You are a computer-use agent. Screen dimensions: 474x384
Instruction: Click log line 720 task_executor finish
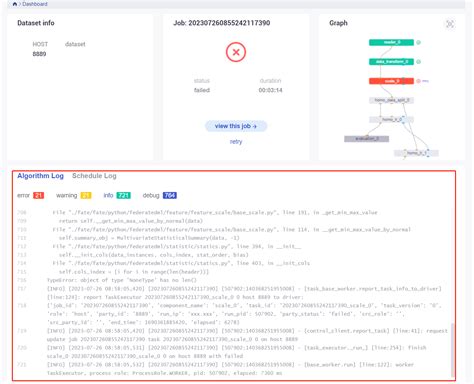(x=237, y=352)
